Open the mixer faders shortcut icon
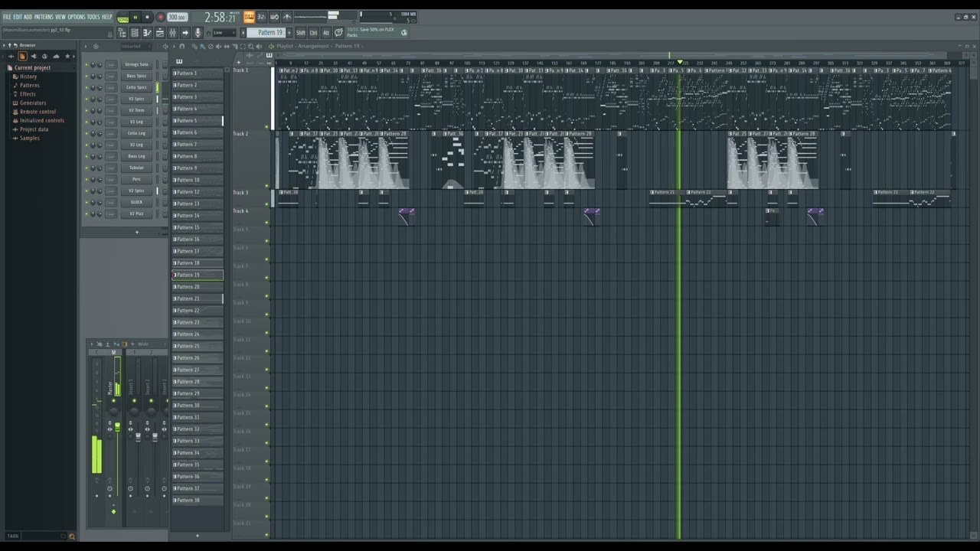Screen dimensions: 980x551 coord(172,33)
